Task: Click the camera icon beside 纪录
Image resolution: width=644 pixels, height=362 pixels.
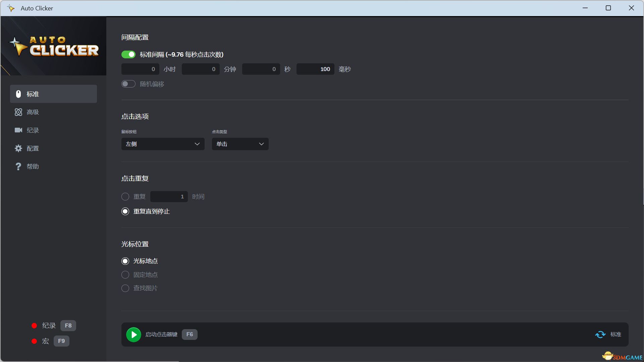Action: 18,130
